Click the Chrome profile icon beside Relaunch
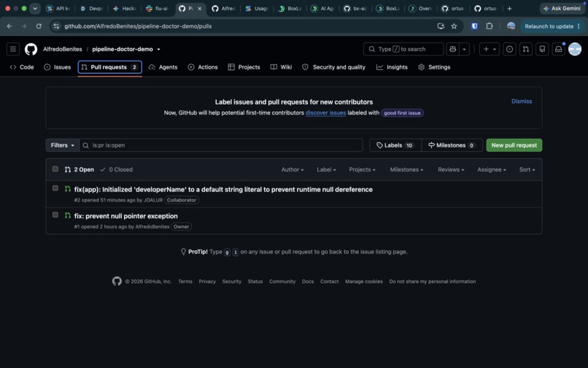Image resolution: width=588 pixels, height=368 pixels. [x=511, y=26]
